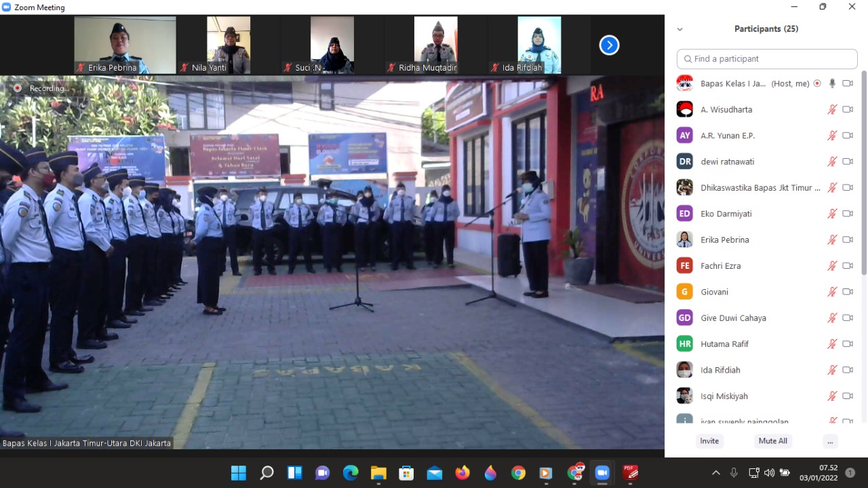Click camera icon for dewi ratnawati
The image size is (868, 488).
point(848,162)
